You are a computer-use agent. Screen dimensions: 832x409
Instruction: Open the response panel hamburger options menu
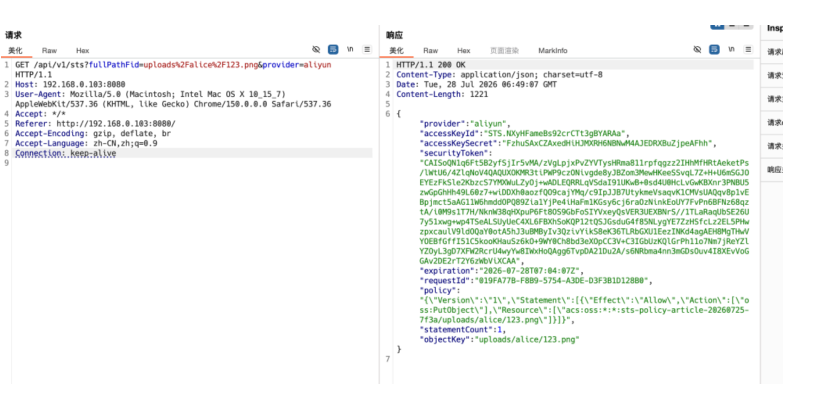tap(748, 49)
